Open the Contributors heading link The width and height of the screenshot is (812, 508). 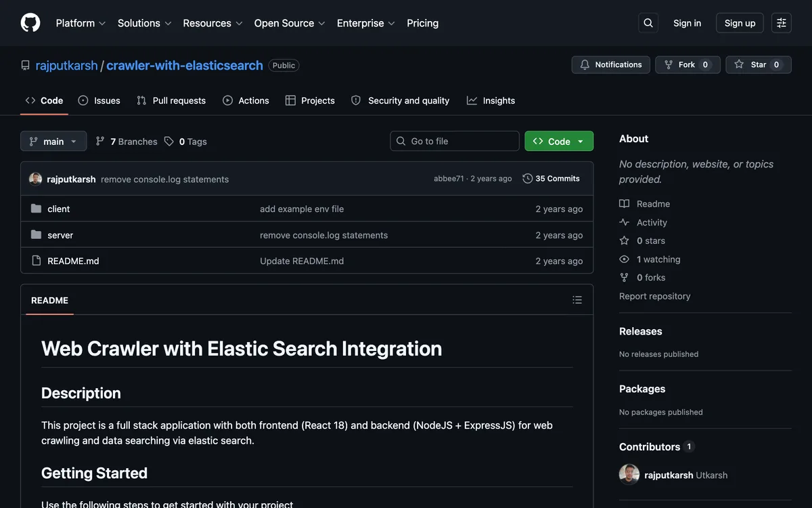(x=656, y=447)
